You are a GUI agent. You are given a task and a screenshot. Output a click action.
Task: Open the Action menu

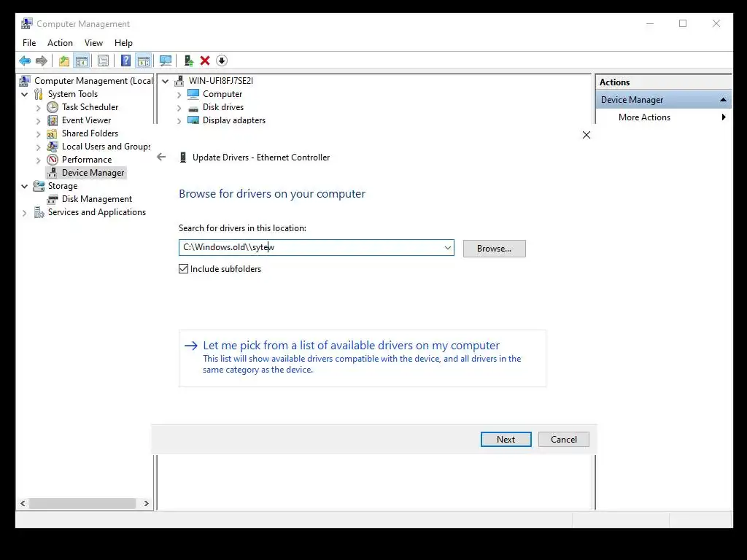60,43
